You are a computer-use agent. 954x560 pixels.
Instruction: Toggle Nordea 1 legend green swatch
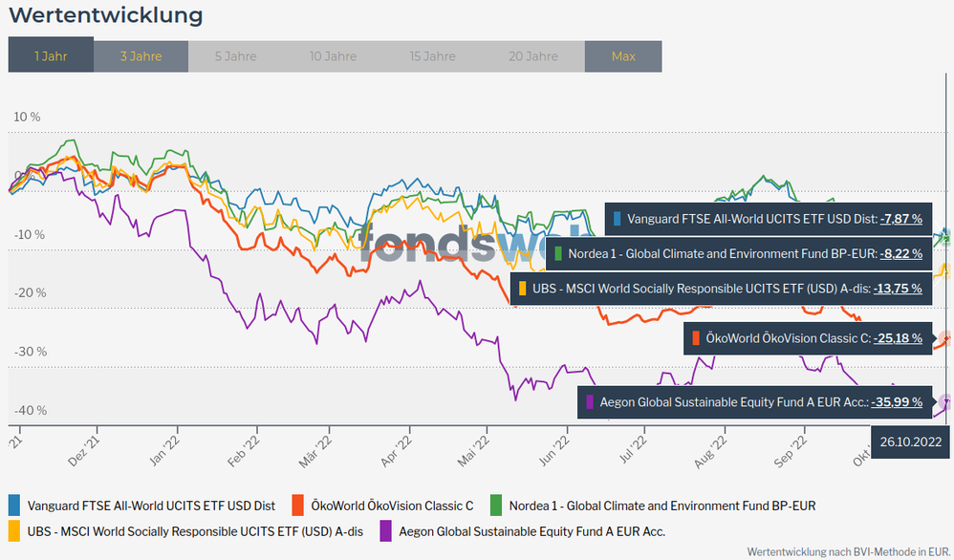[496, 506]
